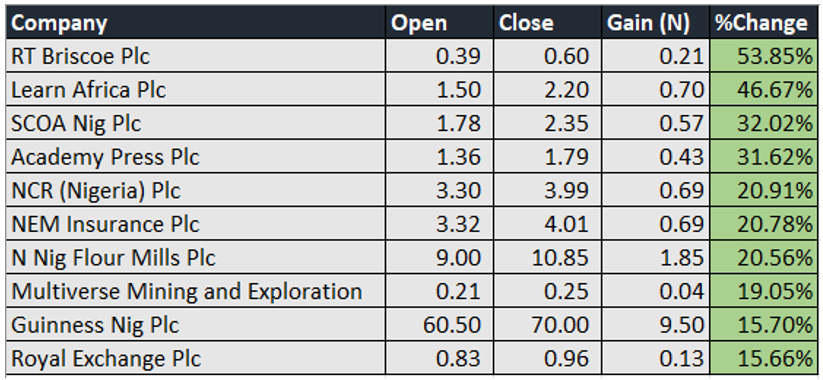This screenshot has width=823, height=380.
Task: Select the Open column header
Action: click(x=439, y=22)
